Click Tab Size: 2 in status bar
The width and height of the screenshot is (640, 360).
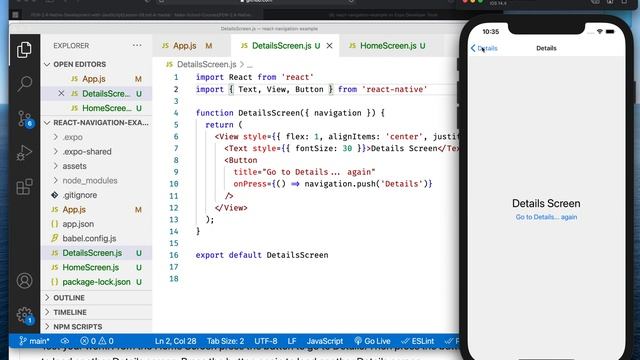click(225, 341)
